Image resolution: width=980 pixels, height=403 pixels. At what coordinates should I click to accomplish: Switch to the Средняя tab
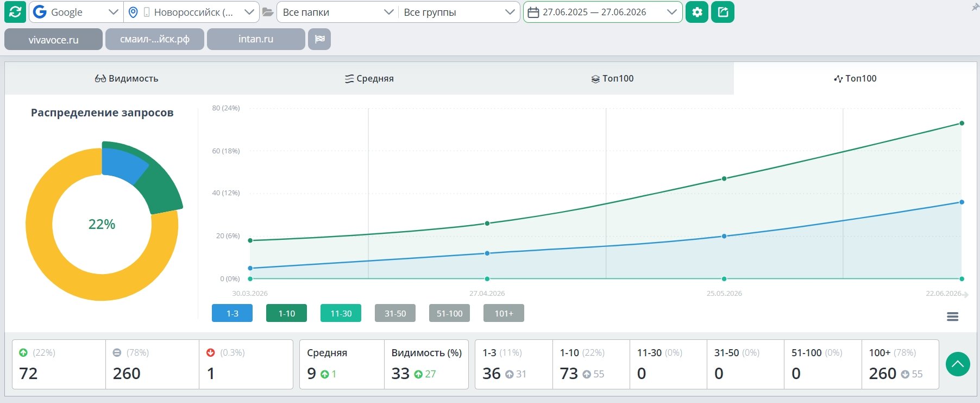click(369, 78)
